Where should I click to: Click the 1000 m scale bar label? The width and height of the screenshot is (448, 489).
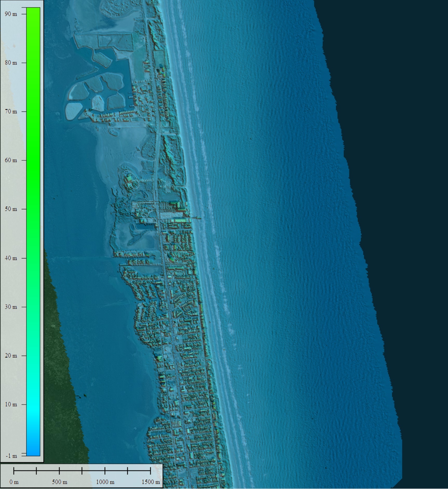pyautogui.click(x=105, y=482)
